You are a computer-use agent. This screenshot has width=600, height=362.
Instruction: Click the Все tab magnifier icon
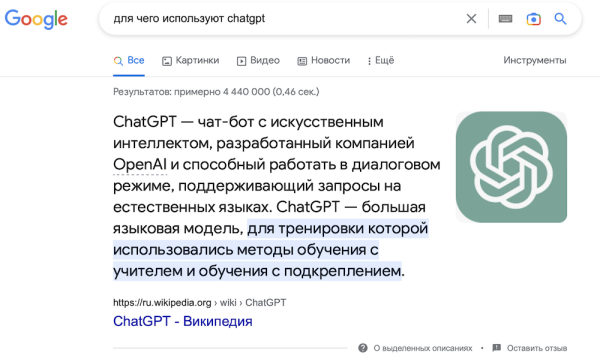click(x=118, y=61)
